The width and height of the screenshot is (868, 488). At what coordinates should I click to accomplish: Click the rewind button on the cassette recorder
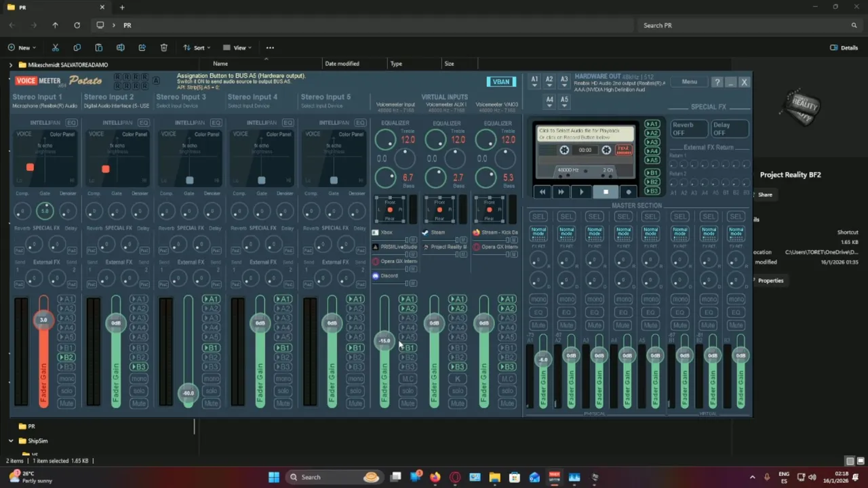click(542, 192)
